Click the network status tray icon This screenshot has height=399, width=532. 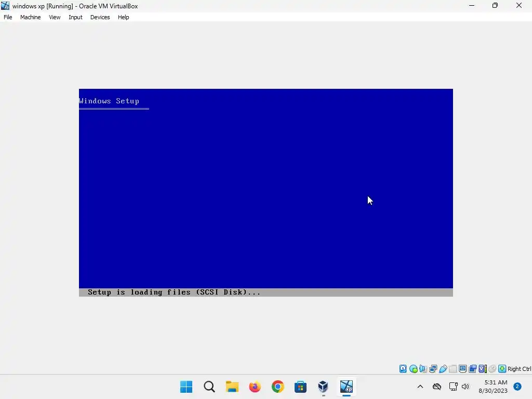pyautogui.click(x=453, y=387)
